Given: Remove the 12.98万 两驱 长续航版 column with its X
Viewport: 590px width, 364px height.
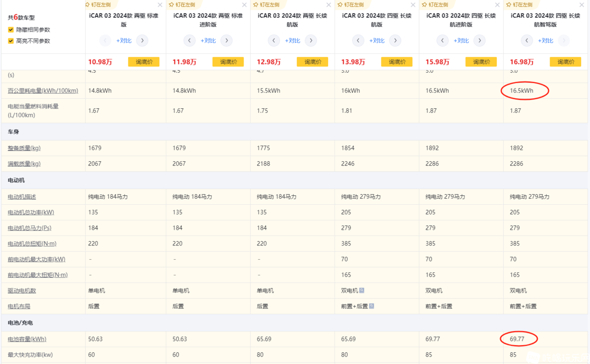Looking at the screenshot, I should coord(329,5).
